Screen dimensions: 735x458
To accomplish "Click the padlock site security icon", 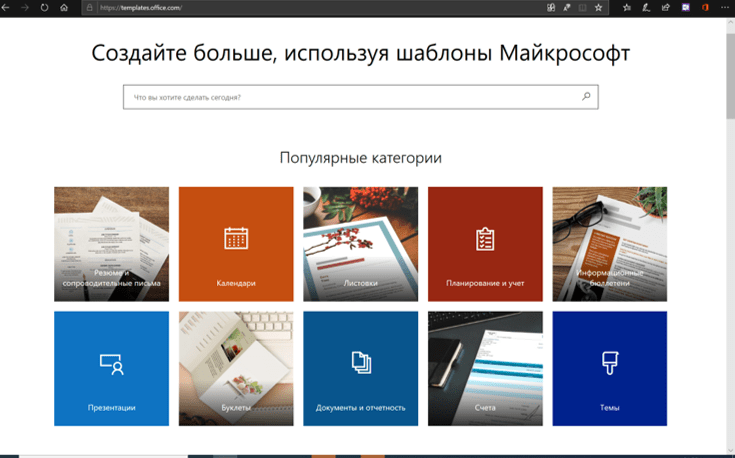I will pos(90,8).
